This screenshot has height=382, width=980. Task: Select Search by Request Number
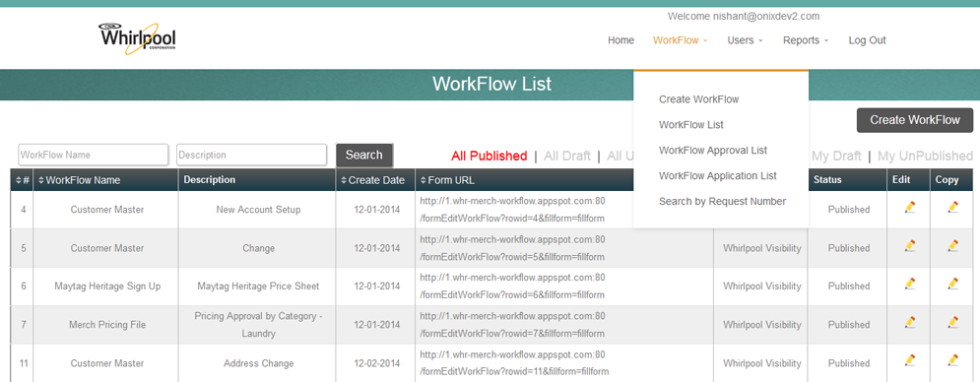(723, 201)
